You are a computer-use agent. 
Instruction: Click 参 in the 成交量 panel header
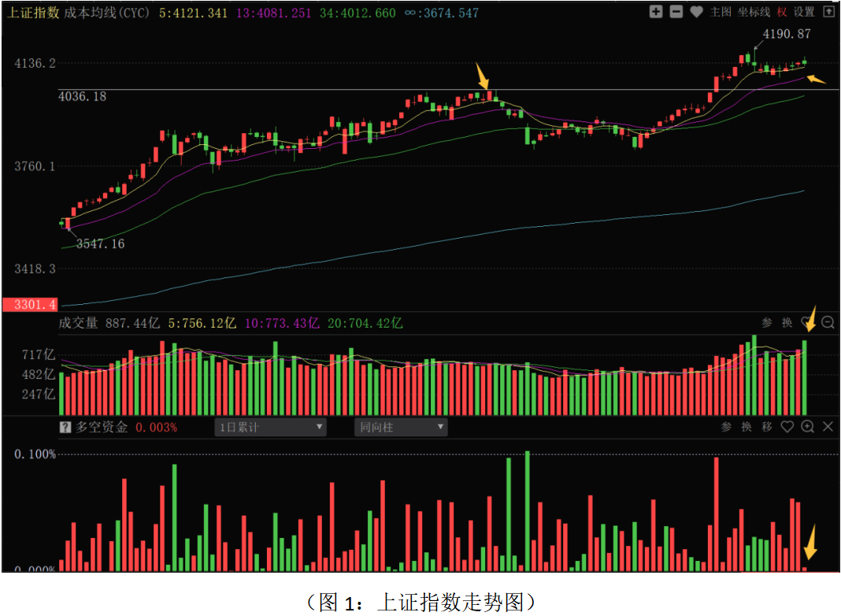(x=767, y=322)
